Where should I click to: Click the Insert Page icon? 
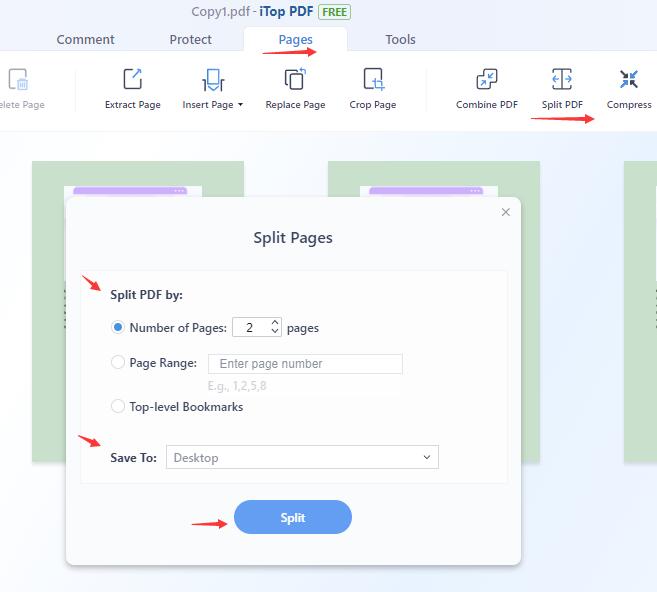212,80
